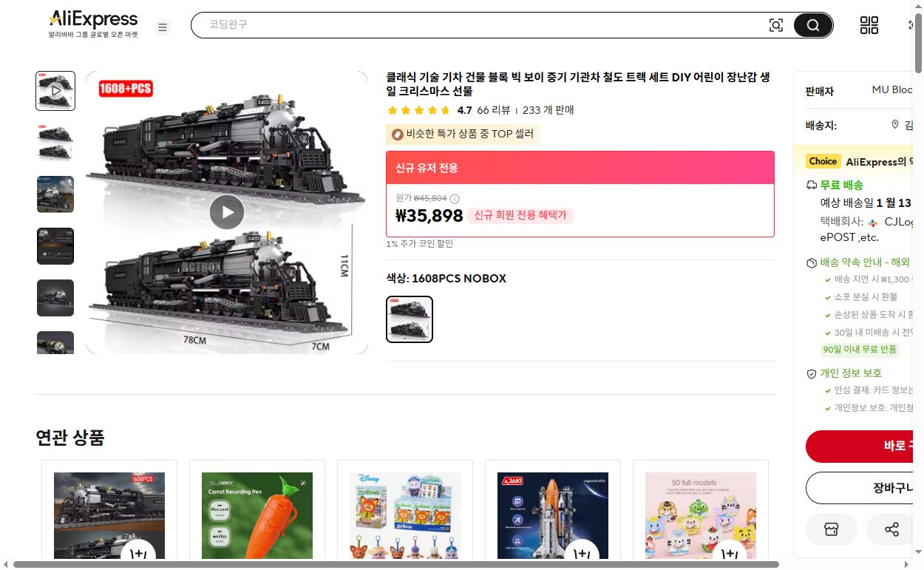924x570 pixels.
Task: Collapse the 개인 정보 보호 section
Action: pos(850,373)
